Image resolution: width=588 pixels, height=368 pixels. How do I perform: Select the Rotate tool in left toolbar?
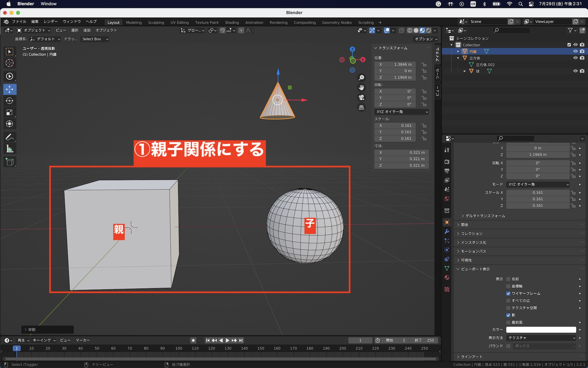9,101
